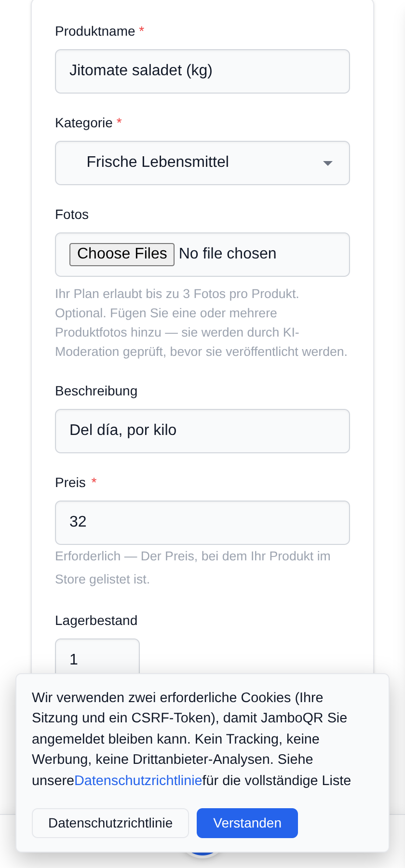The height and width of the screenshot is (868, 405).
Task: Open the inline Datenschutzrichtlinie link in the cookie text
Action: (x=138, y=780)
